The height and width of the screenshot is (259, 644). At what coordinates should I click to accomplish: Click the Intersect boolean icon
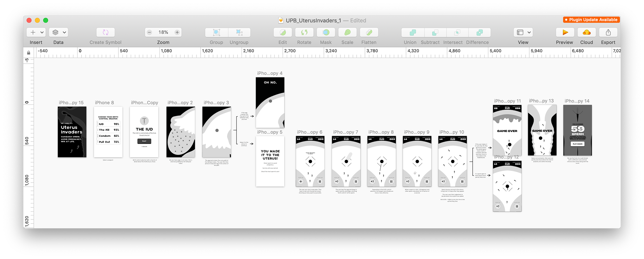coord(457,33)
